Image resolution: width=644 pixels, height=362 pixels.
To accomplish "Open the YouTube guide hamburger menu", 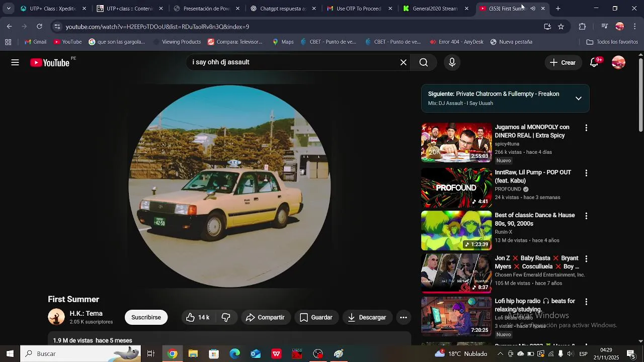I will pyautogui.click(x=15, y=62).
